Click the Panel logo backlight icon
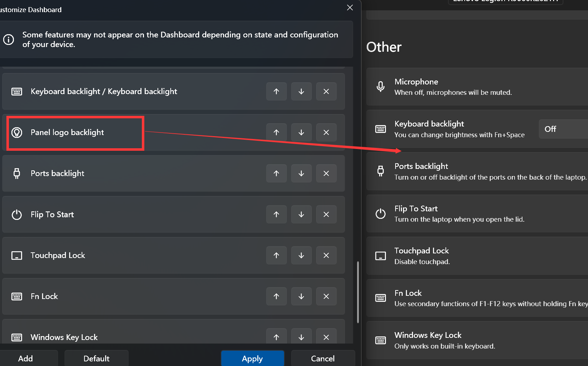Image resolution: width=588 pixels, height=366 pixels. tap(16, 132)
